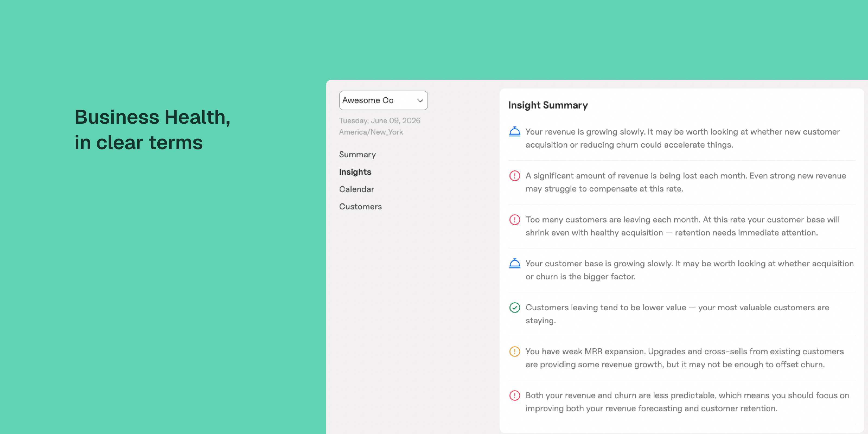868x434 pixels.
Task: Click the orange warning icon for weak MRR expansion
Action: tap(515, 352)
